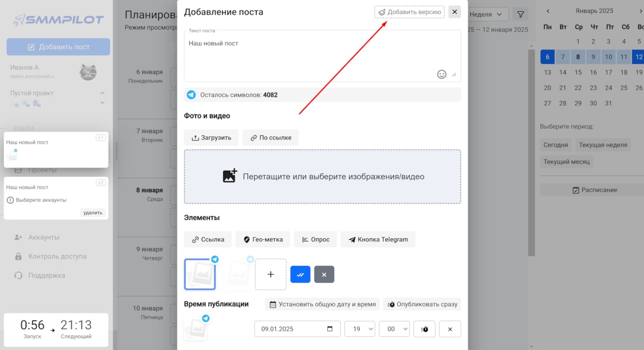The image size is (644, 350).
Task: Open 'Проекты' in the sidebar
Action: [x=42, y=170]
